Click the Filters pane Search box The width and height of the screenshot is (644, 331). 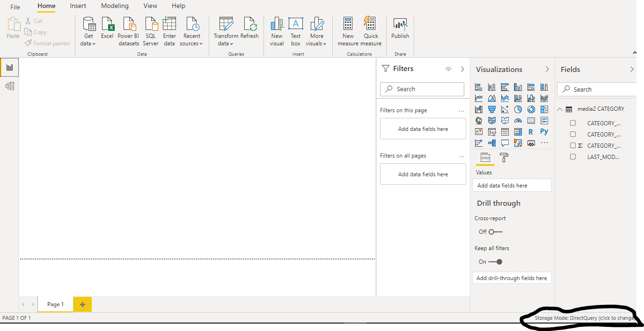[422, 89]
